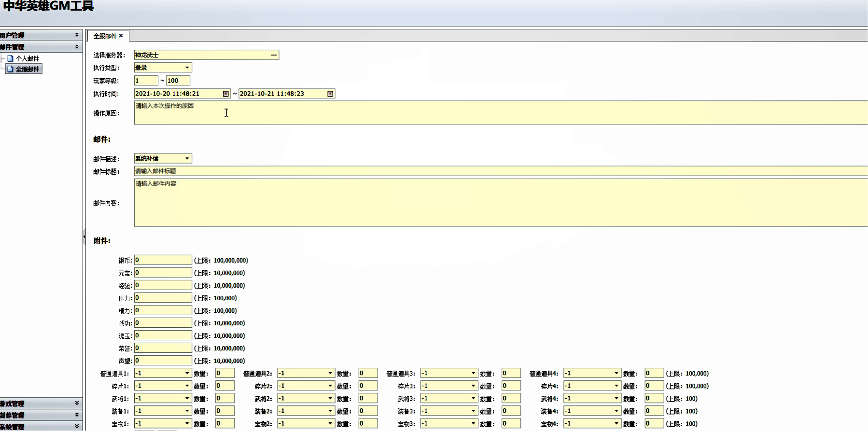Viewport: 868px width, 431px height.
Task: Click the 银币 amount field
Action: point(163,260)
